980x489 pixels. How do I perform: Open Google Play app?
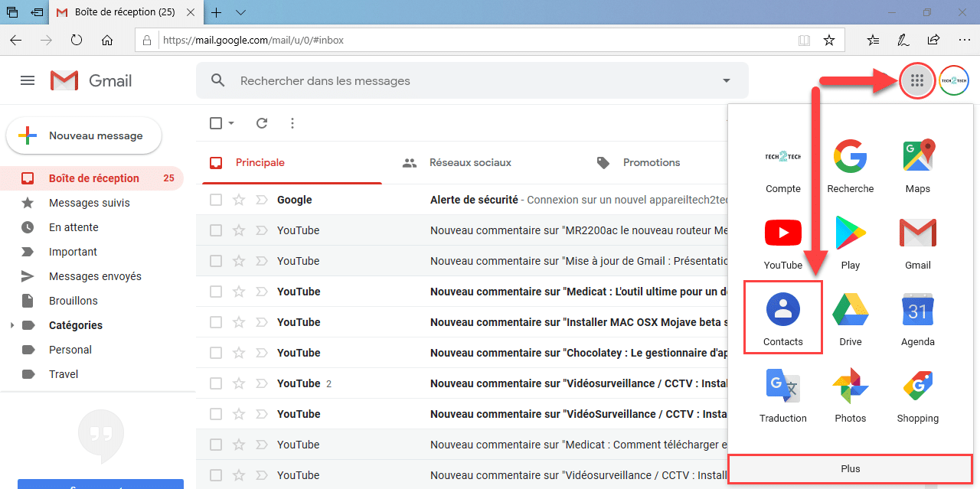pos(851,241)
